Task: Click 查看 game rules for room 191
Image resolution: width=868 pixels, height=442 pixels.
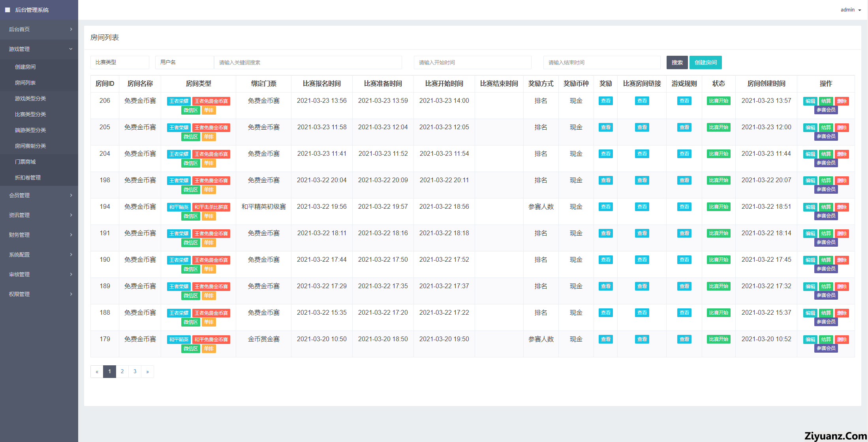Action: coord(684,233)
